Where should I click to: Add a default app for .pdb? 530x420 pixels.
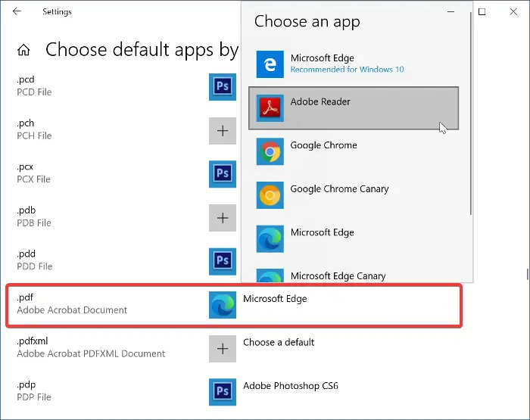pos(223,218)
